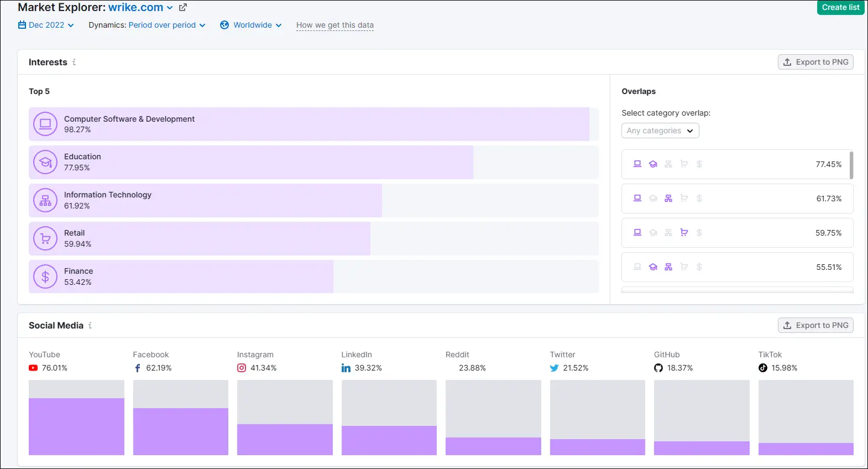
Task: Change Dynamics Period over period setting
Action: [167, 25]
